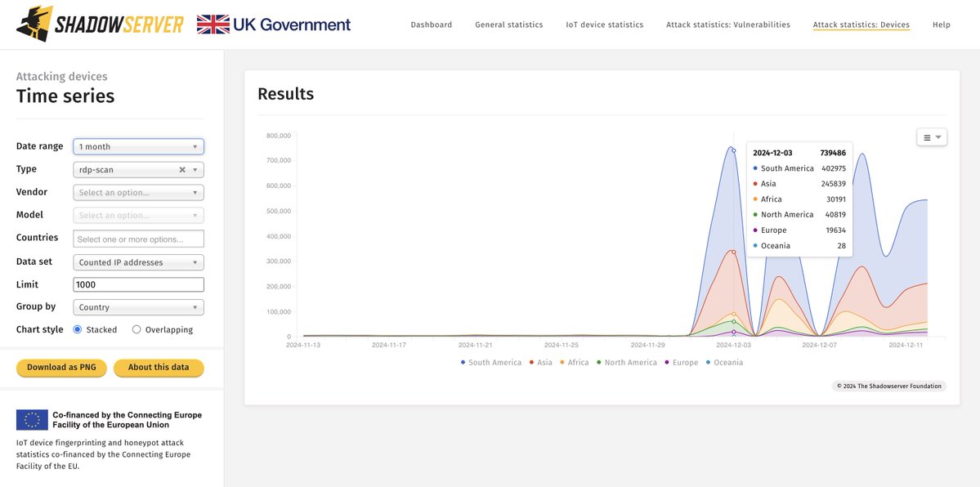This screenshot has width=980, height=487.
Task: Click the European Union flag emblem
Action: 32,419
